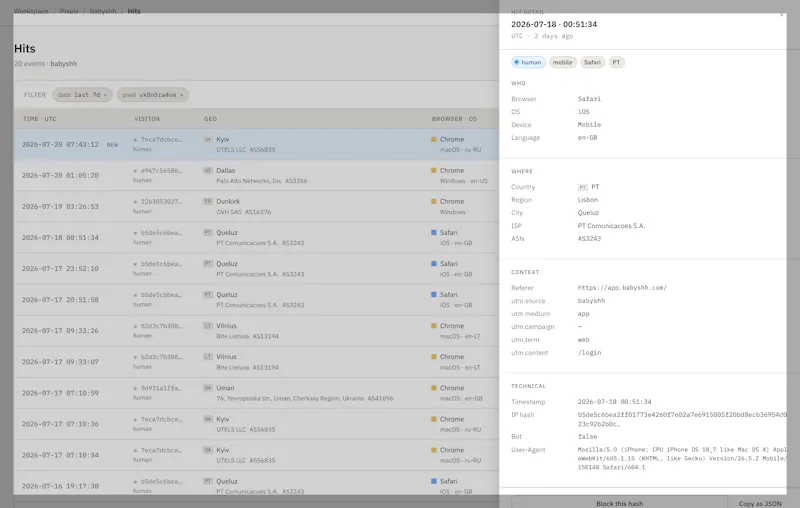800x508 pixels.
Task: Click the Chrome color marker in the Dallas row
Action: (434, 170)
